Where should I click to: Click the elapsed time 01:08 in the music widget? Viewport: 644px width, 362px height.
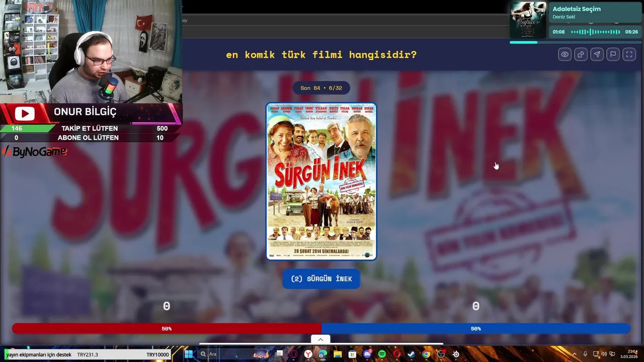point(558,32)
